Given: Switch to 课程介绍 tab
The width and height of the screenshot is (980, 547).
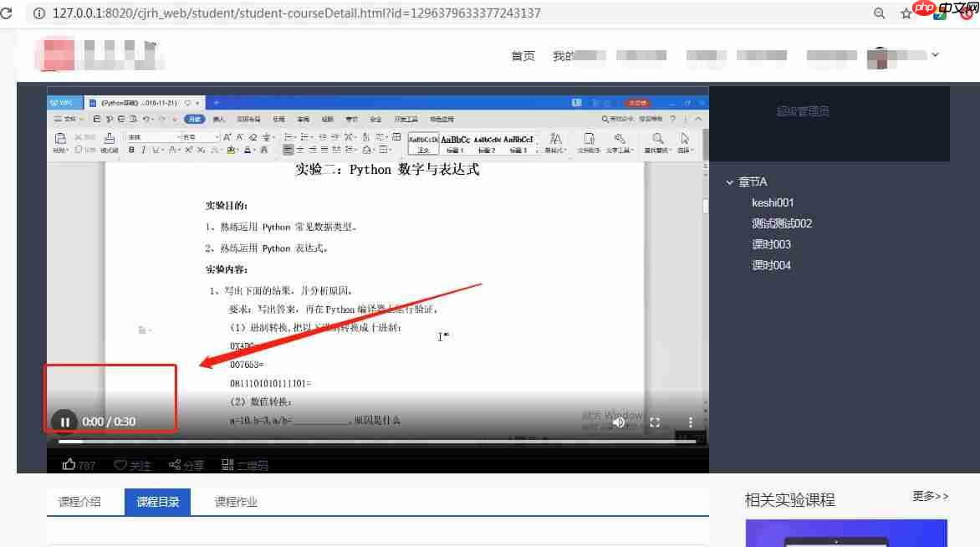Looking at the screenshot, I should [79, 502].
